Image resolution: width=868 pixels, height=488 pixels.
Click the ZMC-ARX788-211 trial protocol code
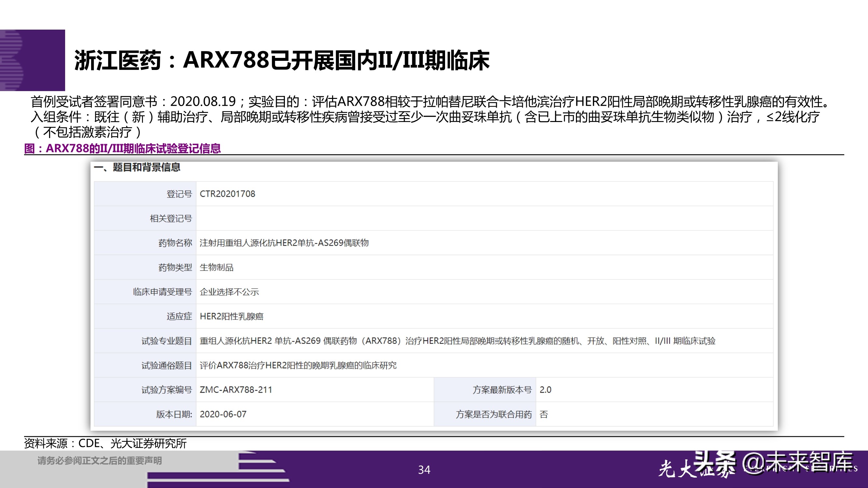[x=236, y=390]
